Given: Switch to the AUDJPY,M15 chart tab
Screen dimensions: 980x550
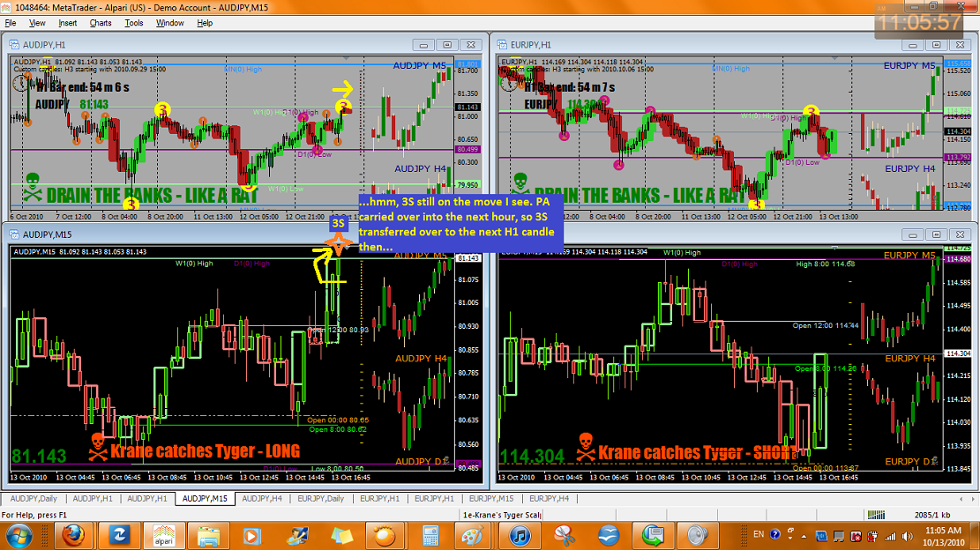Looking at the screenshot, I should pos(205,499).
